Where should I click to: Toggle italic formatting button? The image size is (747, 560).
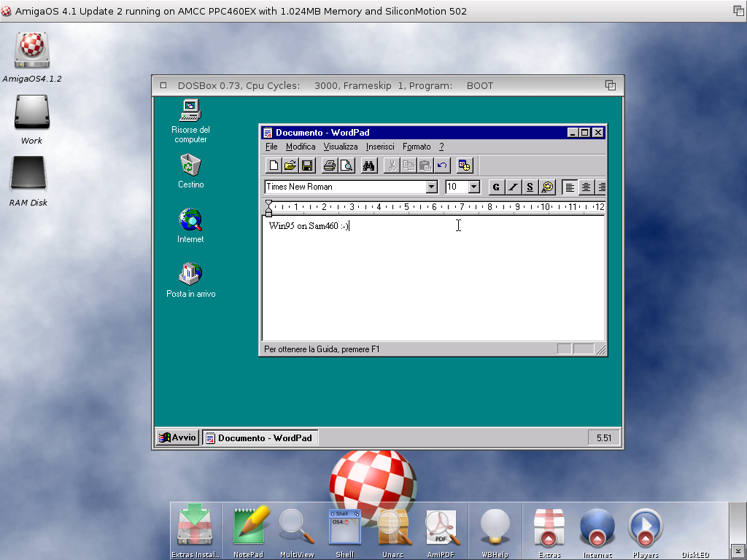(x=513, y=187)
